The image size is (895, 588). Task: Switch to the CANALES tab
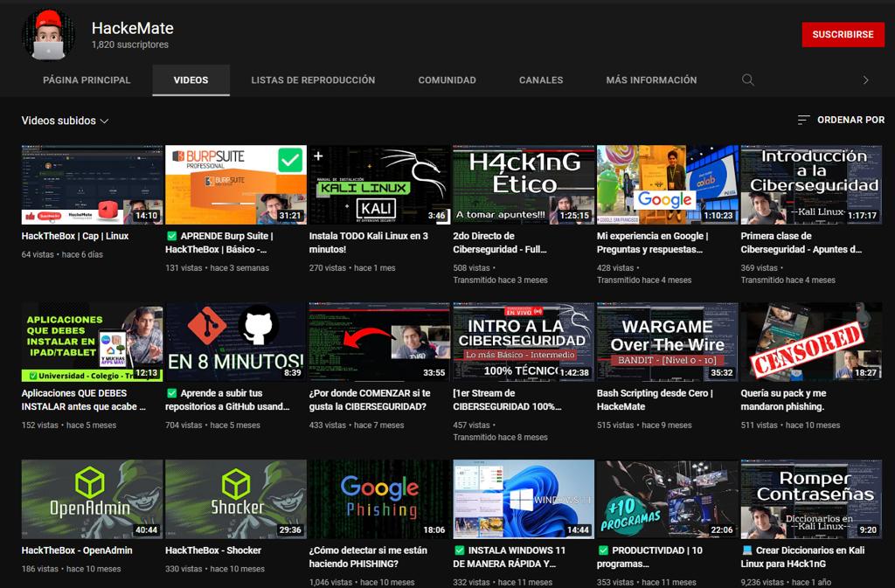pos(541,80)
